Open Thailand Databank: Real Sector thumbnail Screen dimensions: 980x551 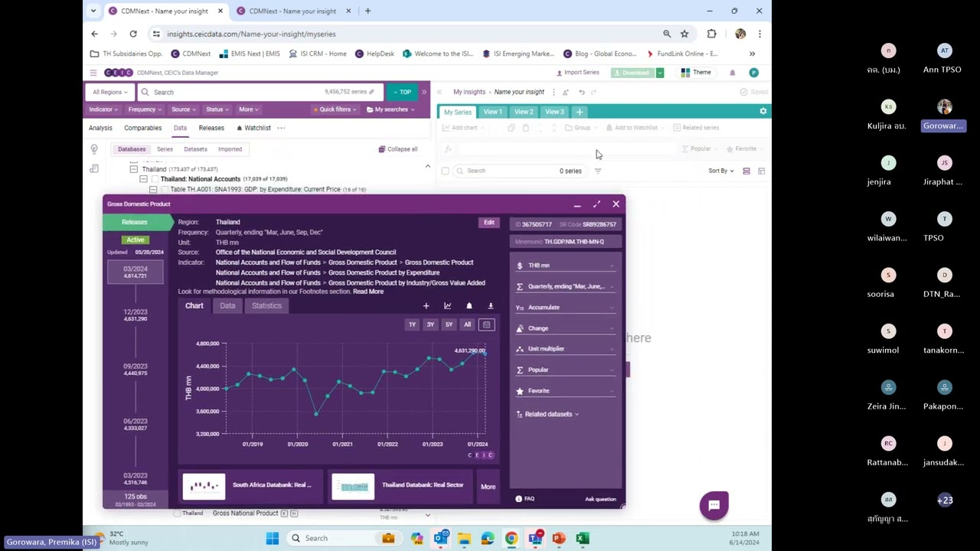click(x=353, y=487)
